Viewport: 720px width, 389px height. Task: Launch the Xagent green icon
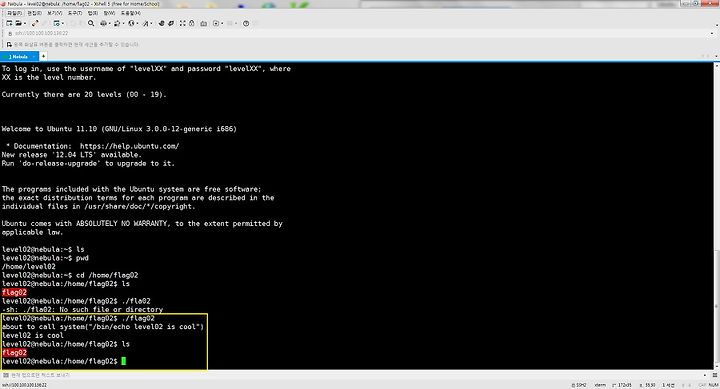[171, 23]
